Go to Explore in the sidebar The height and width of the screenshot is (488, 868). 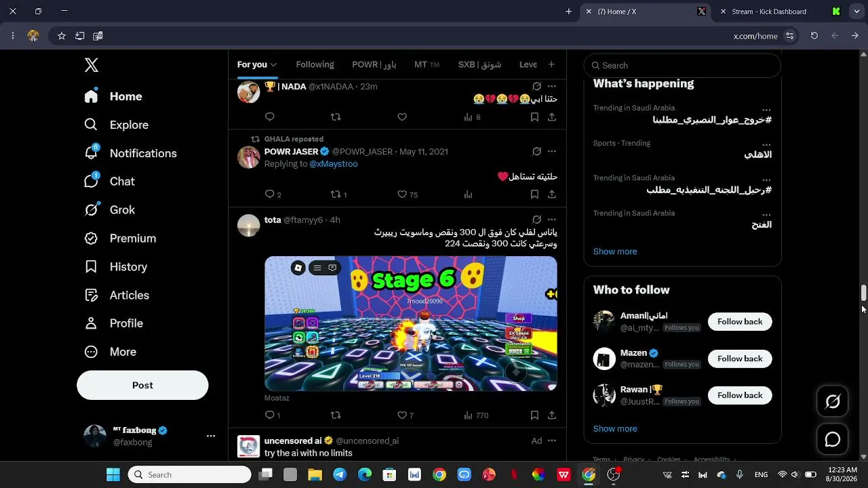(116, 125)
